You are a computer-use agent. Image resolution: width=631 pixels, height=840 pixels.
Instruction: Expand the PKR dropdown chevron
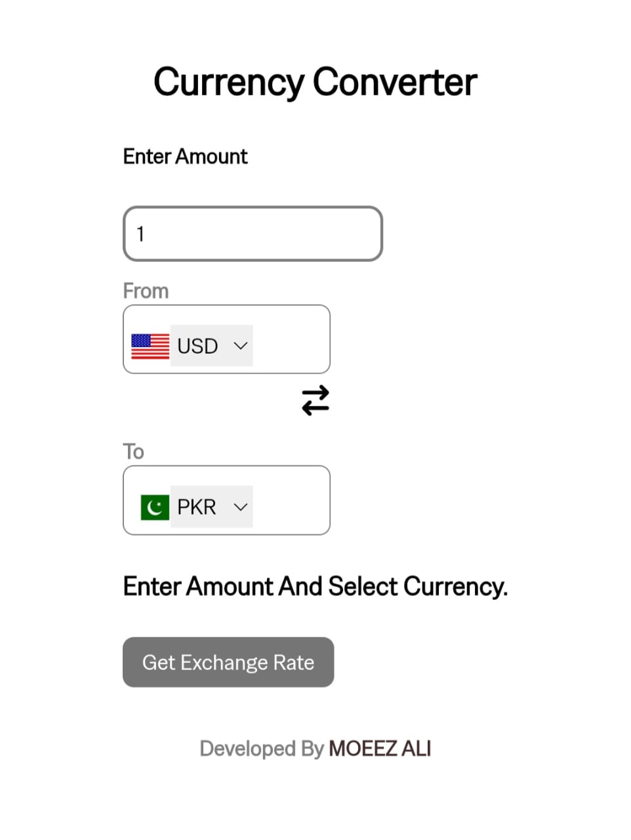[241, 507]
